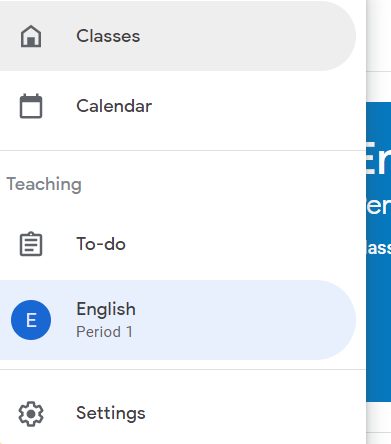Click the blue E class avatar
This screenshot has height=444, width=391.
pyautogui.click(x=31, y=320)
